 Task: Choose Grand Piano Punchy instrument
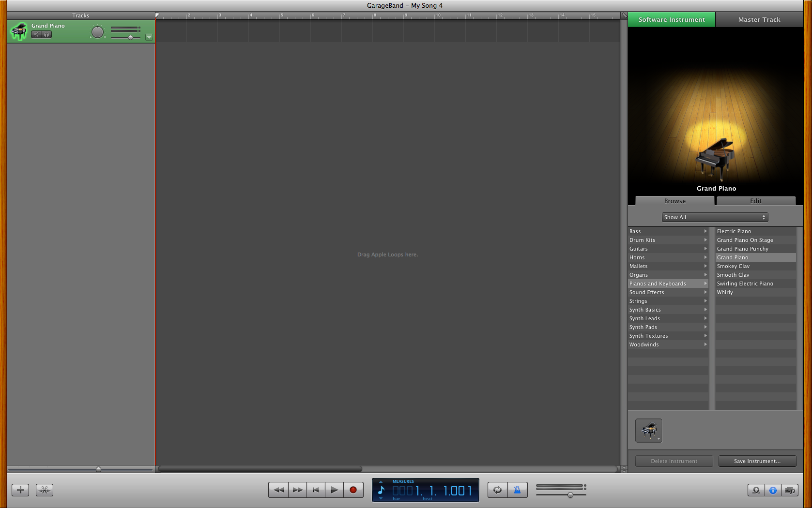click(756, 249)
